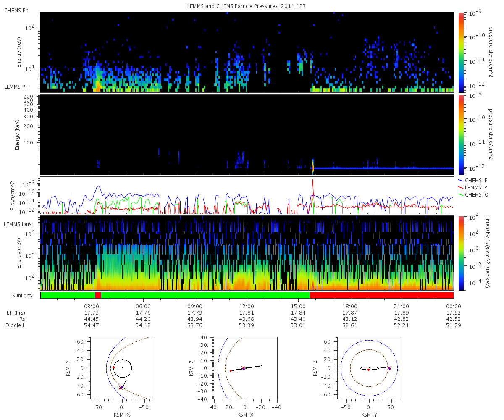This screenshot has height=420, width=504.
Task: Click the black circle in KSM-X KSM-Y plot
Action: click(x=122, y=368)
